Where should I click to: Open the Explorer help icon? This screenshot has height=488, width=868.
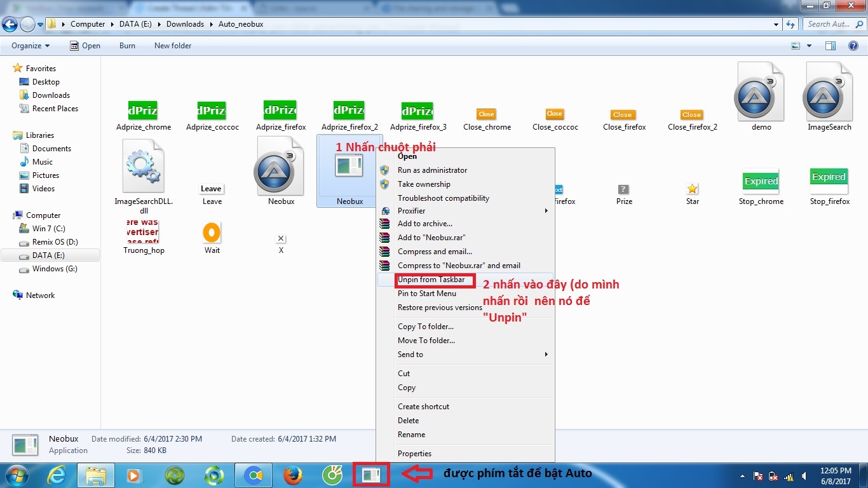coord(854,46)
